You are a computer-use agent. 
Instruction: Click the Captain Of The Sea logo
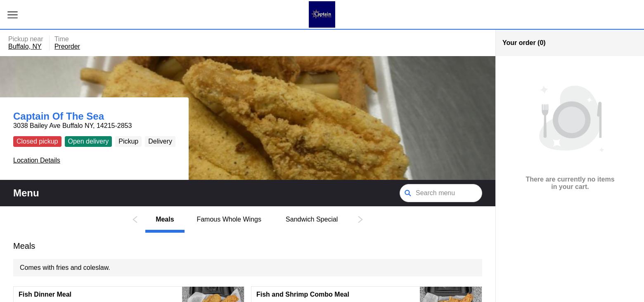(x=322, y=14)
